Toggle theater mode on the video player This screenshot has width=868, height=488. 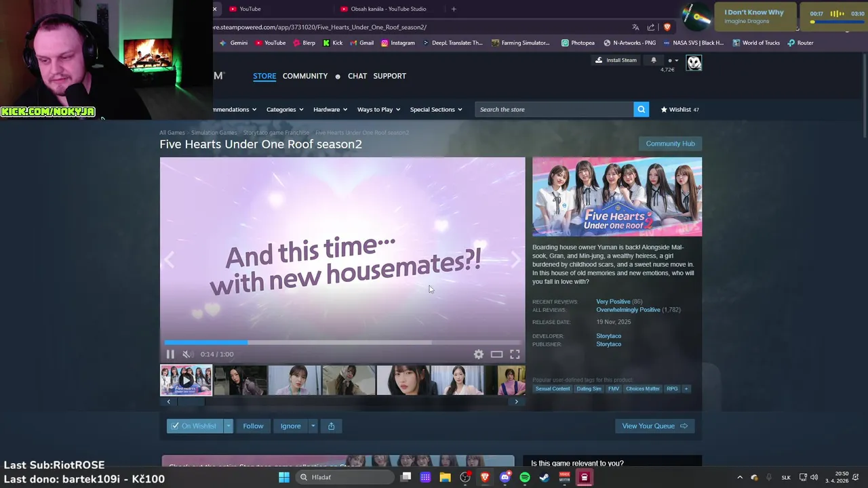pos(496,354)
